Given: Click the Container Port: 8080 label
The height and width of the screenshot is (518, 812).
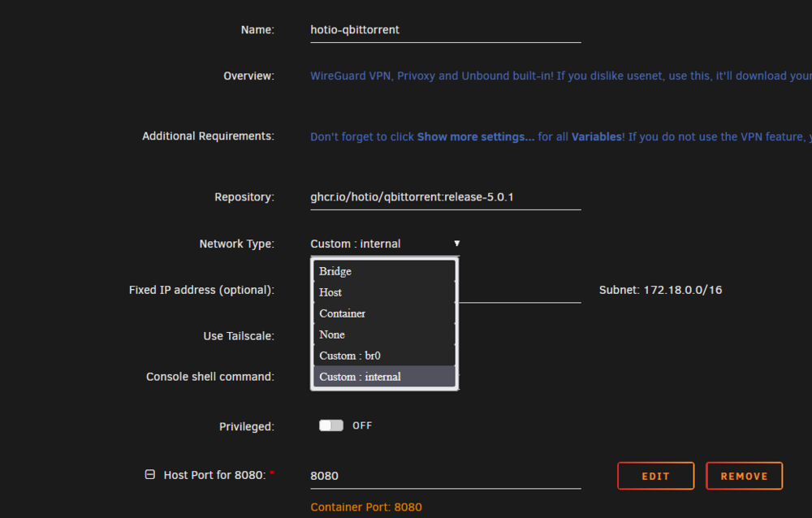Looking at the screenshot, I should point(366,507).
